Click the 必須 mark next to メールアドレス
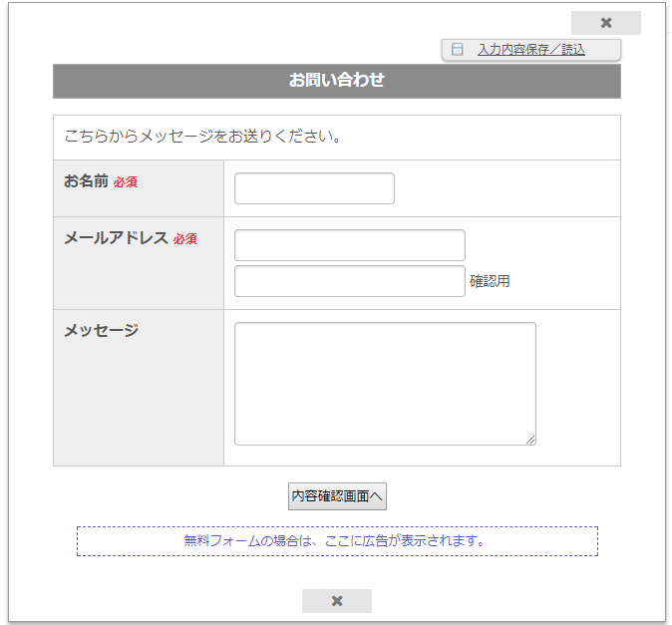The width and height of the screenshot is (672, 625). pos(185,239)
